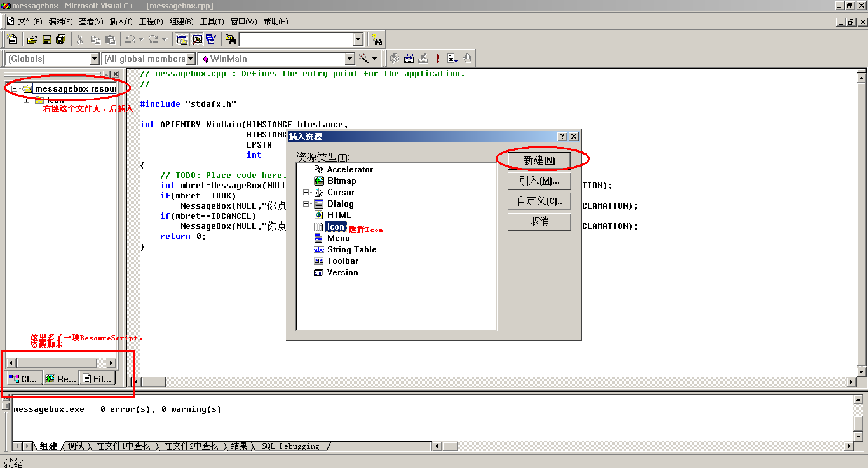868x468 pixels.
Task: Click the Redo arrow icon
Action: [x=153, y=39]
